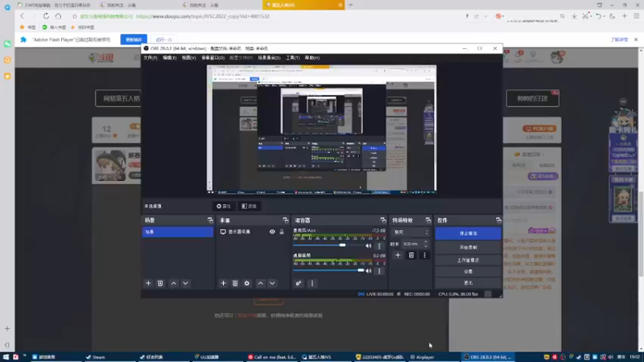The width and height of the screenshot is (644, 362).
Task: Bookmark the page with the star icon
Action: tap(74, 16)
